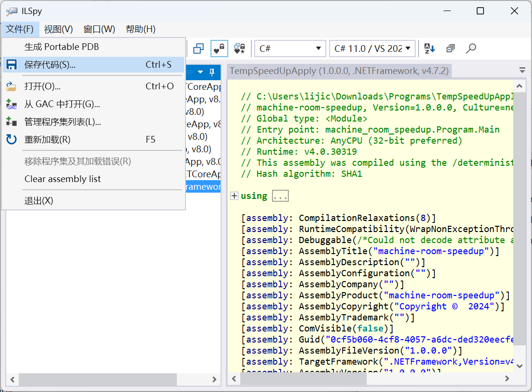Click code pane scroll down arrow
The image size is (532, 392).
pos(519,366)
